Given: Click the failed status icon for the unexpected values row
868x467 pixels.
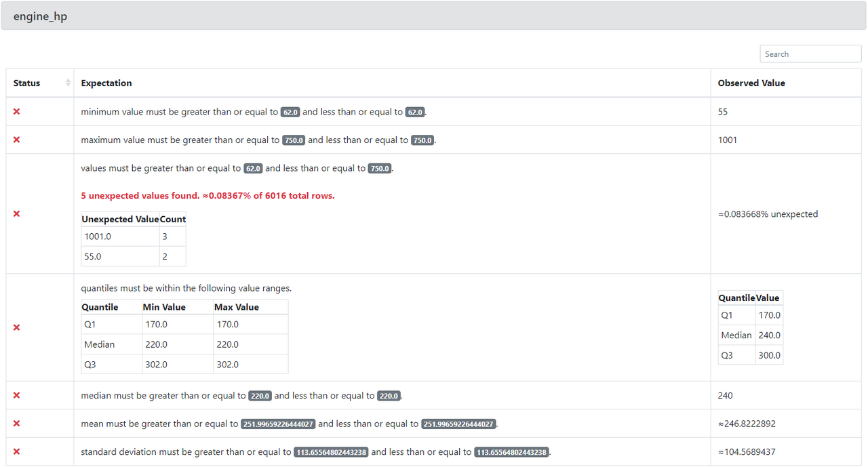Looking at the screenshot, I should 17,214.
